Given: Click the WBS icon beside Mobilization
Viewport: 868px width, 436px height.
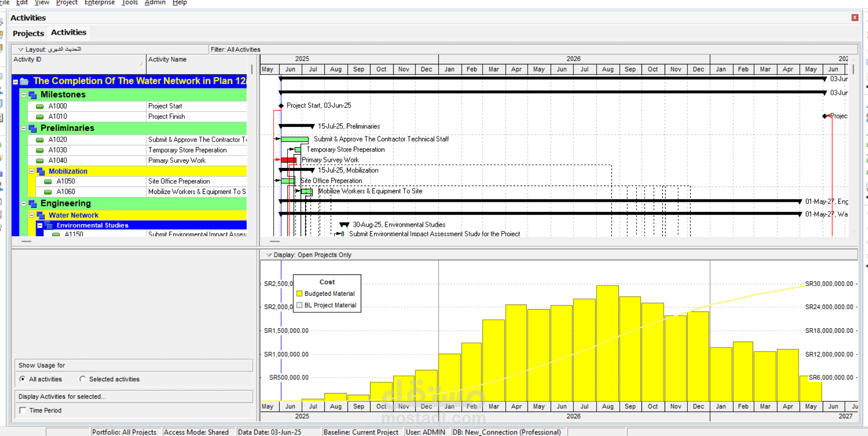Looking at the screenshot, I should tap(41, 171).
